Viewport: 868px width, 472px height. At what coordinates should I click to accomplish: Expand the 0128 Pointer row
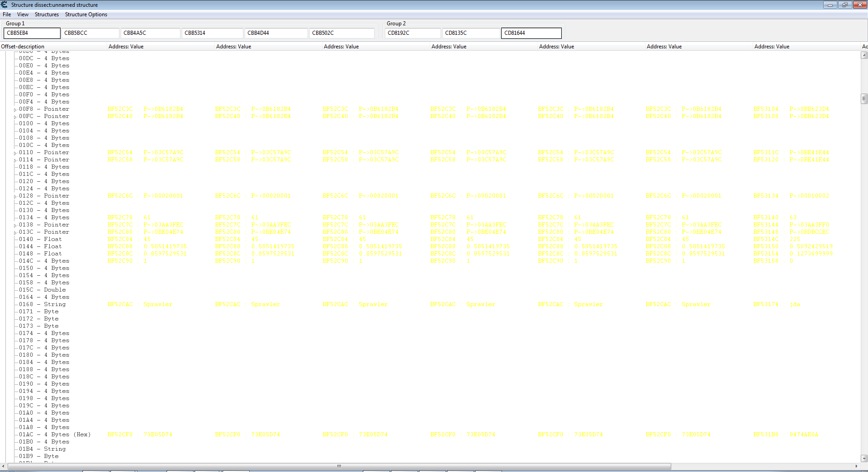point(15,196)
